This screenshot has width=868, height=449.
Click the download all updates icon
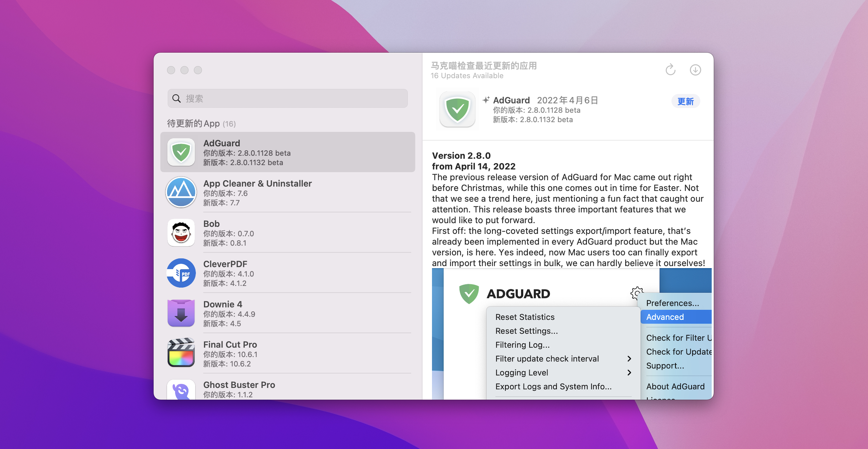pyautogui.click(x=695, y=70)
